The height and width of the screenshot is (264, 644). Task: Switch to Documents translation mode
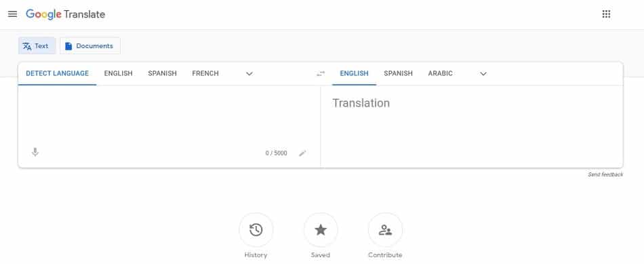90,46
